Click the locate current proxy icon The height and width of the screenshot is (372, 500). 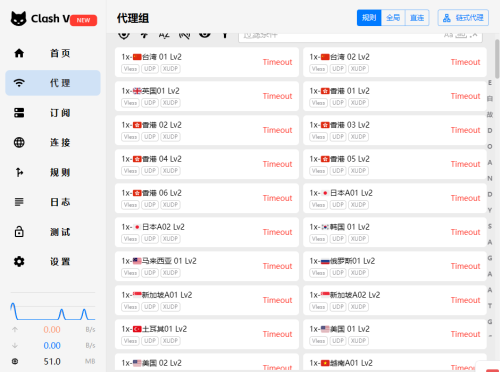[124, 35]
